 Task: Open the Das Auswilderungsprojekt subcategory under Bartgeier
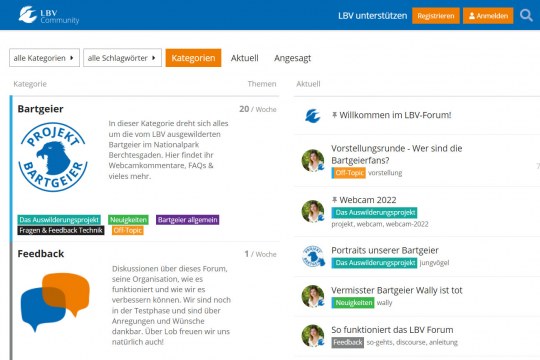(x=59, y=220)
